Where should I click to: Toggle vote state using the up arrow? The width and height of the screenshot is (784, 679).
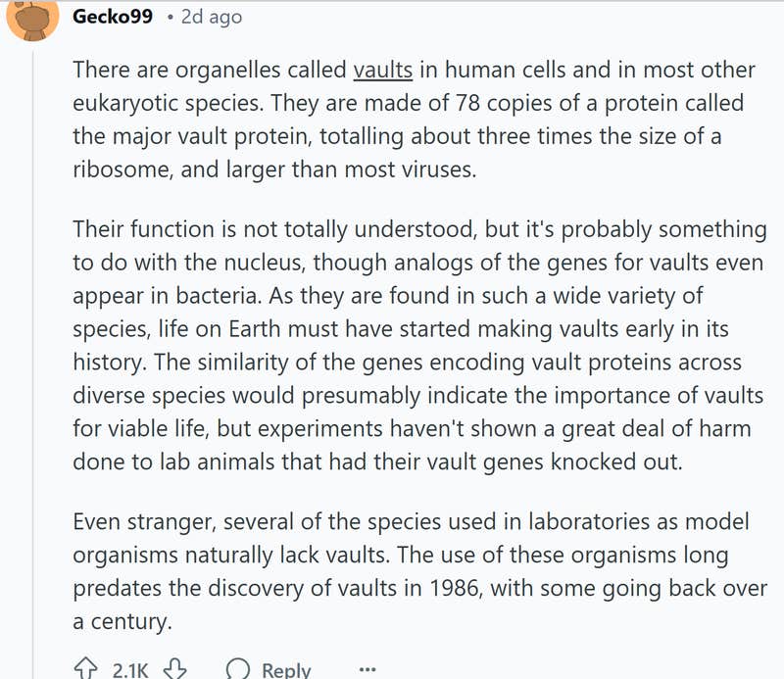tap(84, 666)
